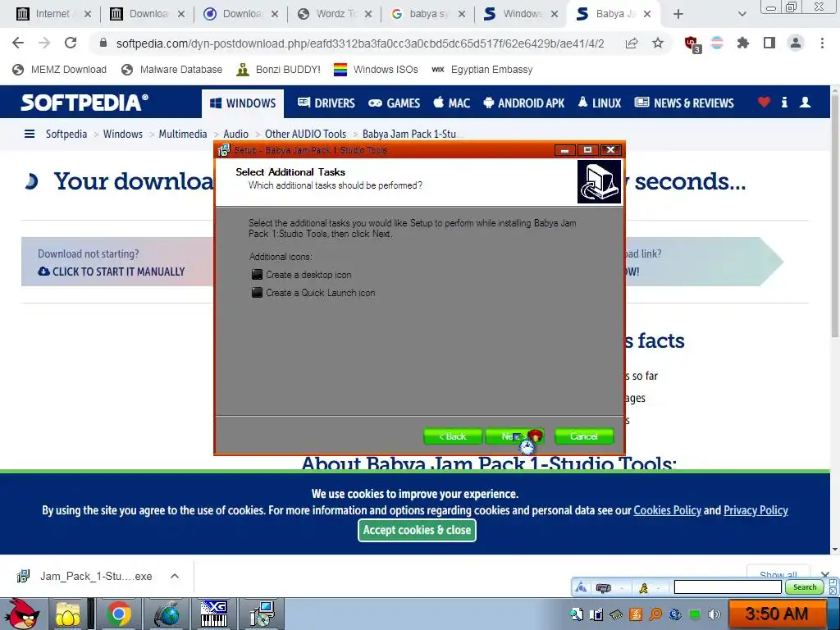Go back using the browser back arrow
Viewport: 840px width, 630px height.
[18, 43]
